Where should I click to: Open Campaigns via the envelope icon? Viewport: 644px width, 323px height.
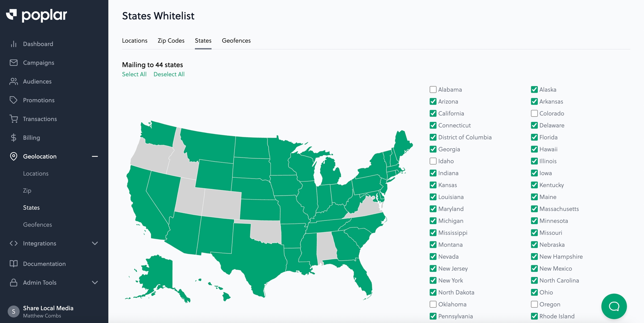(x=13, y=63)
